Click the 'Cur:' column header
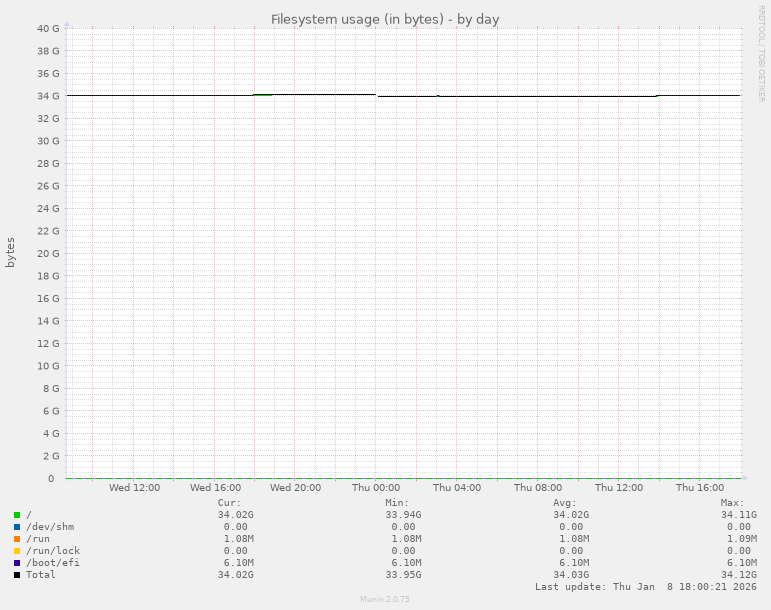Viewport: 771px width, 610px height. [230, 503]
